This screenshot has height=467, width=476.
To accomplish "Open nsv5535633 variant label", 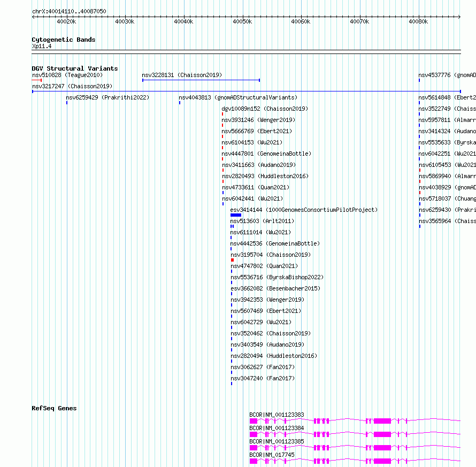I will coord(447,142).
